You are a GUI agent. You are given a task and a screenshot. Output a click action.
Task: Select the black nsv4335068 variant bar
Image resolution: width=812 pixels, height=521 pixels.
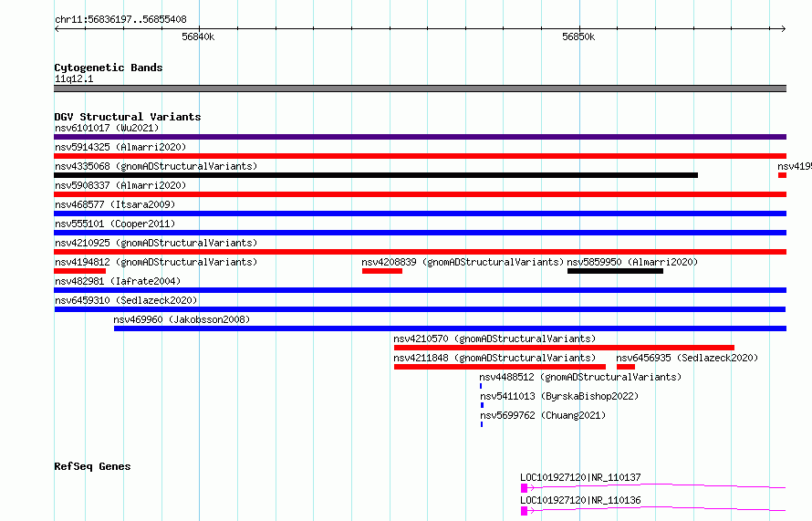(x=376, y=175)
